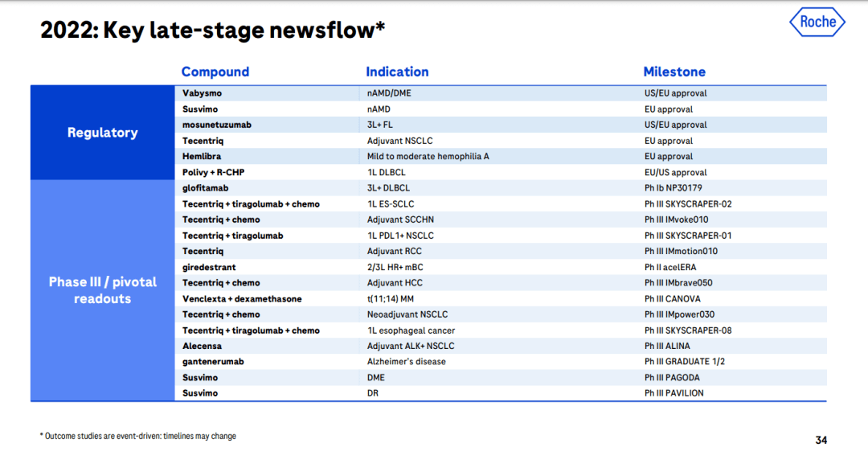Viewport: 868px width, 468px height.
Task: Select the footnote about event-driven outcome studies
Action: pos(138,436)
